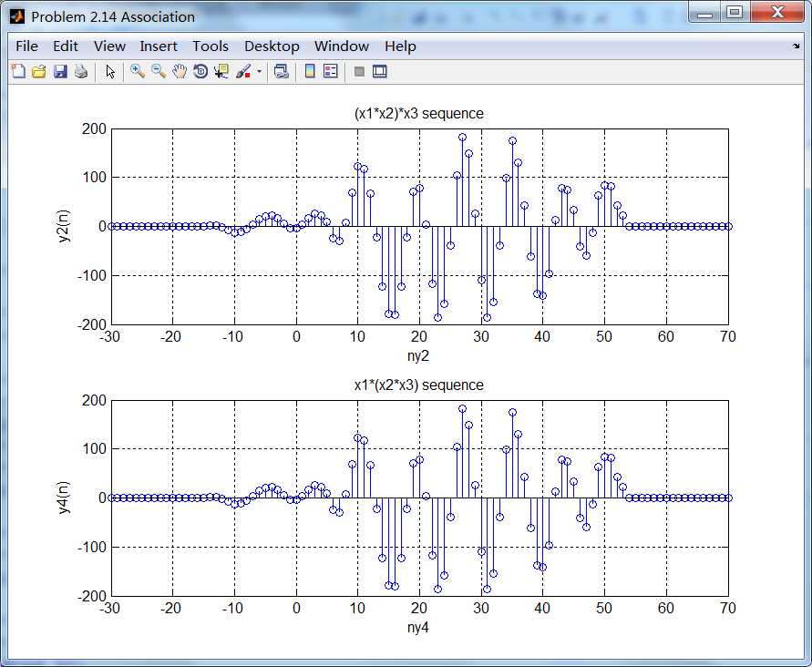Click the 'ny2' x-axis label
The image size is (812, 667).
click(x=418, y=356)
